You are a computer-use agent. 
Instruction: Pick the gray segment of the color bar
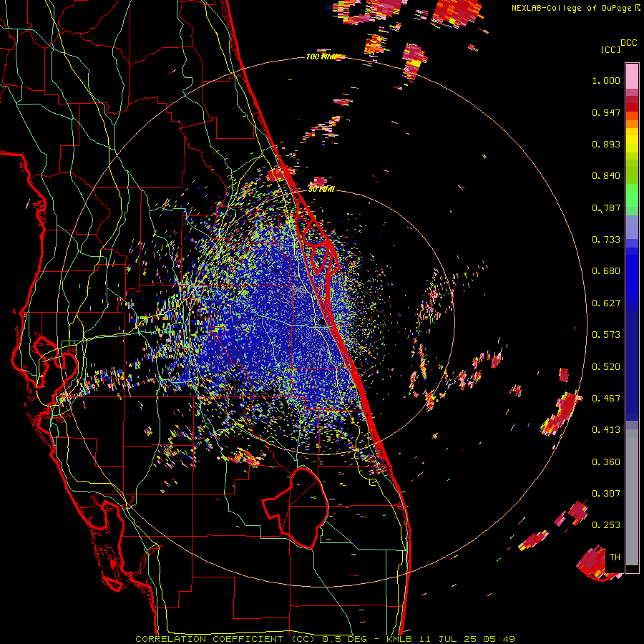point(632,497)
